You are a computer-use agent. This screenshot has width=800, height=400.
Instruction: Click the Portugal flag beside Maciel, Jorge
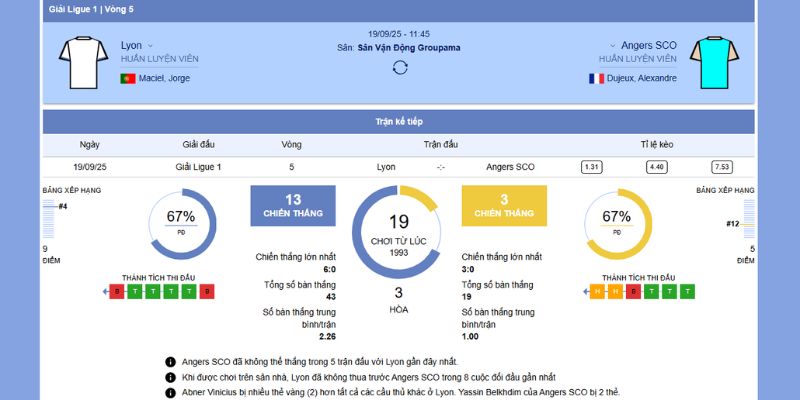coord(128,78)
